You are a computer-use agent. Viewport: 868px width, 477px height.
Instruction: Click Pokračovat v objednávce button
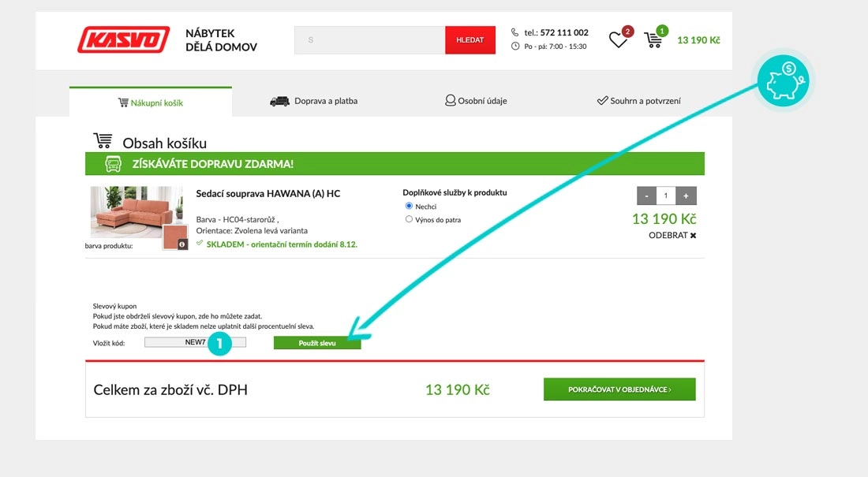[x=619, y=389]
